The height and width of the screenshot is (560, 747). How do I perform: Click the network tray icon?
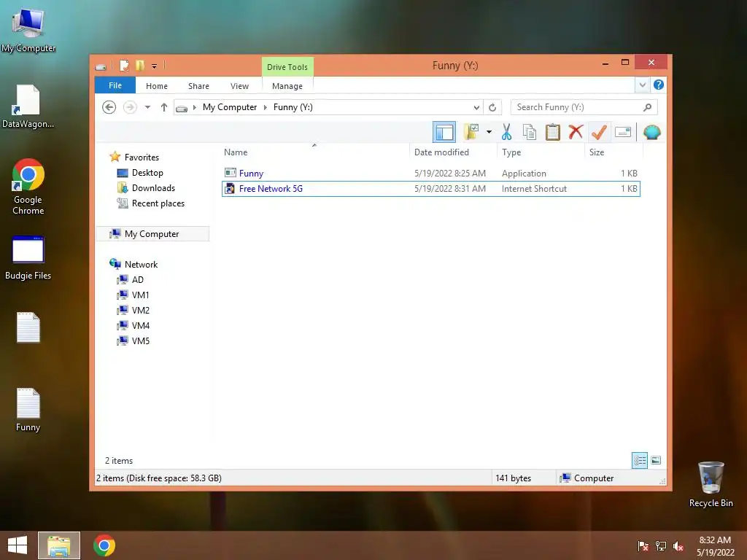(660, 545)
